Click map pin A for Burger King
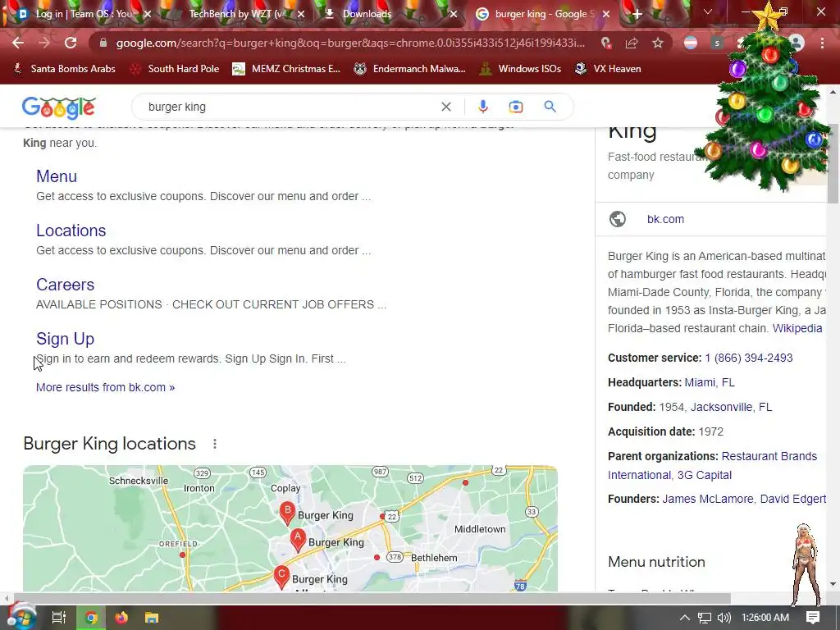 coord(298,540)
